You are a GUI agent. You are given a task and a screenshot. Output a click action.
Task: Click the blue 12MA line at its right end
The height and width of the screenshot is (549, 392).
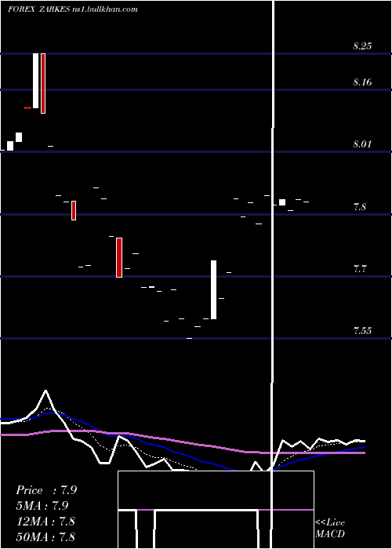pos(364,447)
